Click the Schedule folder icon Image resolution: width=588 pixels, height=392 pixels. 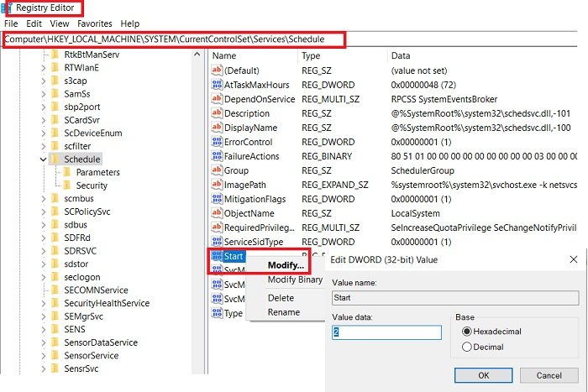[55, 159]
